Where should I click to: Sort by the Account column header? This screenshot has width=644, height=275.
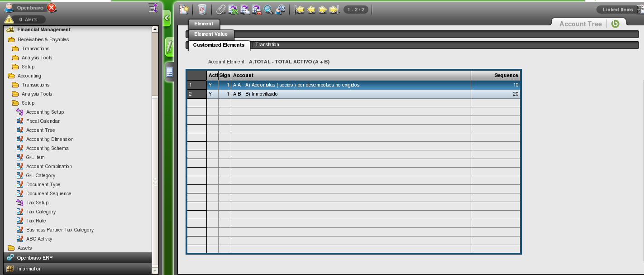click(351, 75)
